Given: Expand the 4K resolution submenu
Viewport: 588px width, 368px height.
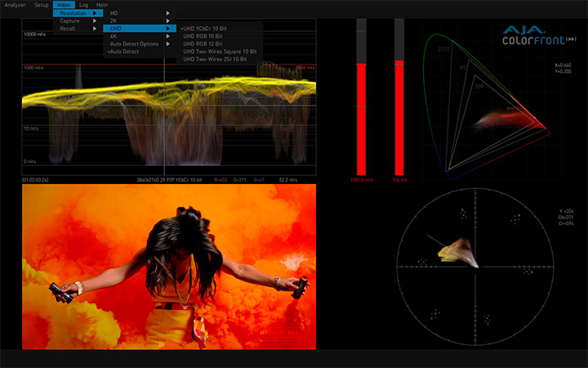Looking at the screenshot, I should (x=114, y=36).
